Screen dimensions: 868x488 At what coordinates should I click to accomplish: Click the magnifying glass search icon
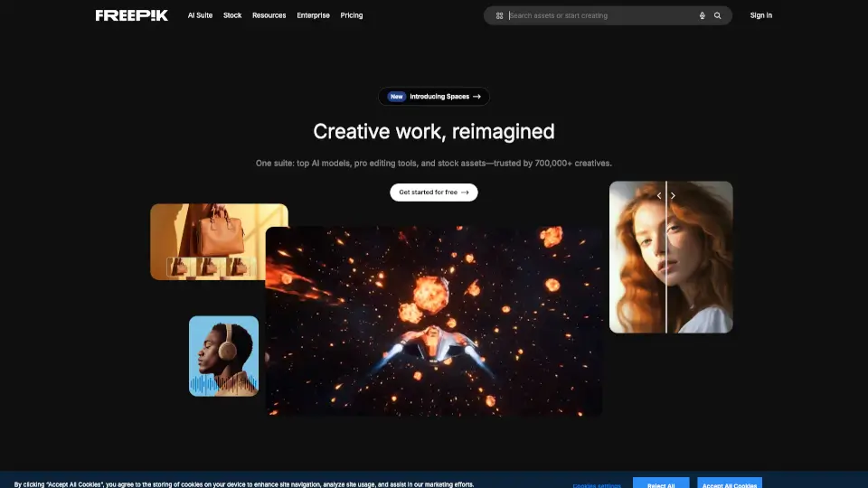point(717,15)
